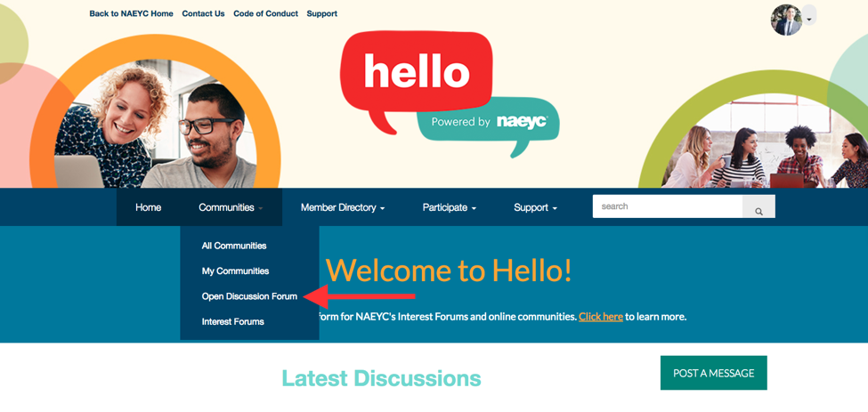The width and height of the screenshot is (868, 412).
Task: Expand the profile dropdown arrow beside avatar
Action: point(809,20)
